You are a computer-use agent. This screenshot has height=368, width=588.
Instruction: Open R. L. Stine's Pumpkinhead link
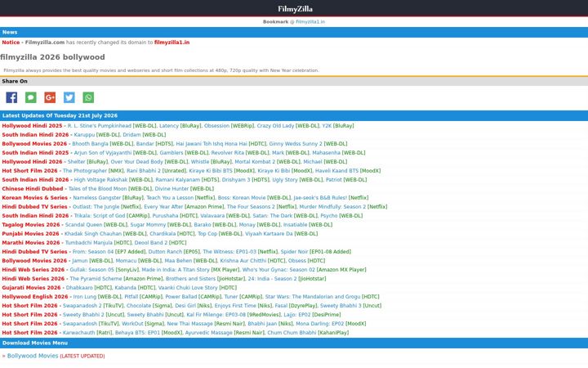[x=100, y=126]
